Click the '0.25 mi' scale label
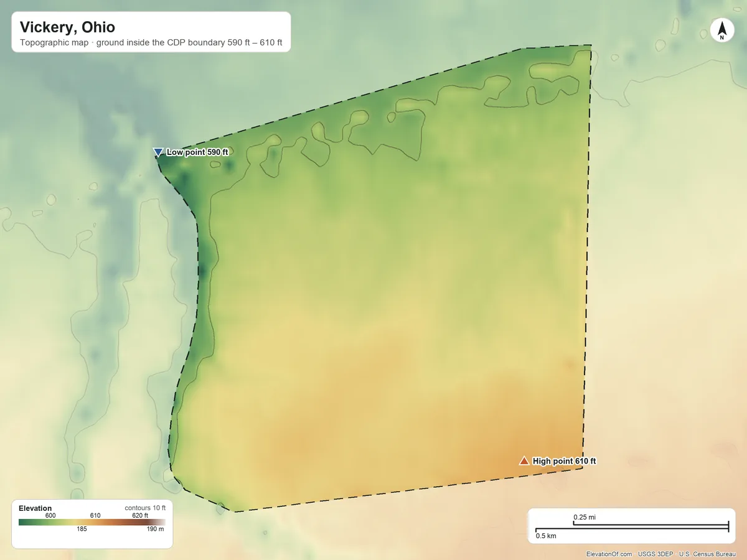Image resolution: width=747 pixels, height=560 pixels. (585, 517)
